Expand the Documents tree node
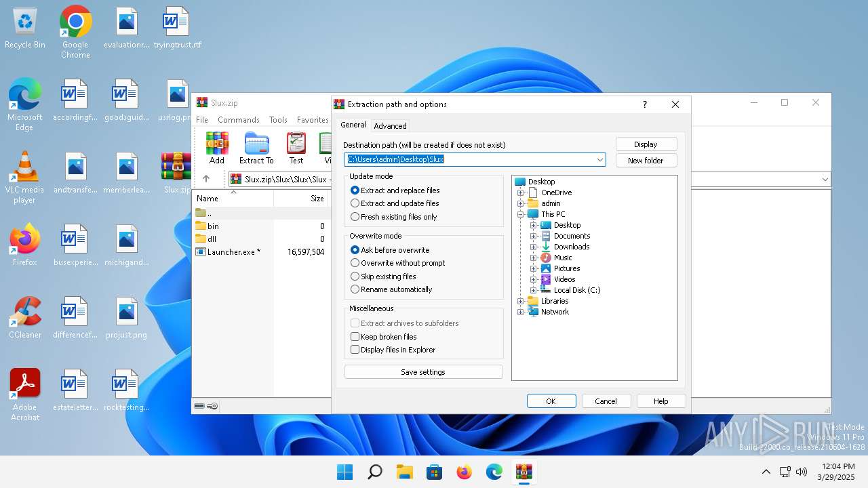This screenshot has width=868, height=488. tap(533, 236)
